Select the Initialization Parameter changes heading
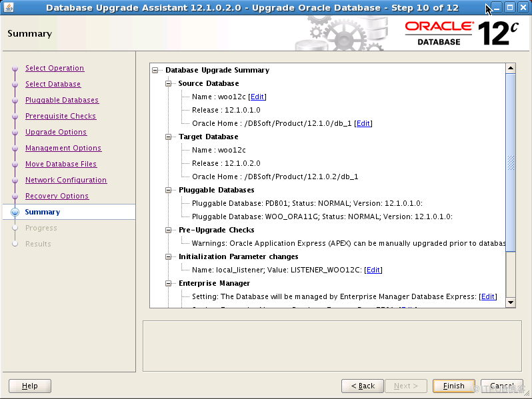The width and height of the screenshot is (532, 399). (x=239, y=257)
